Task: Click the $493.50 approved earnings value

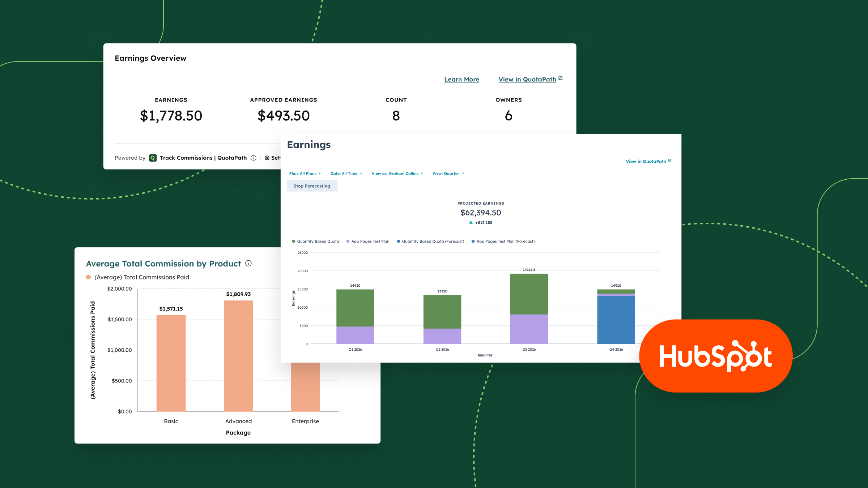Action: coord(284,116)
